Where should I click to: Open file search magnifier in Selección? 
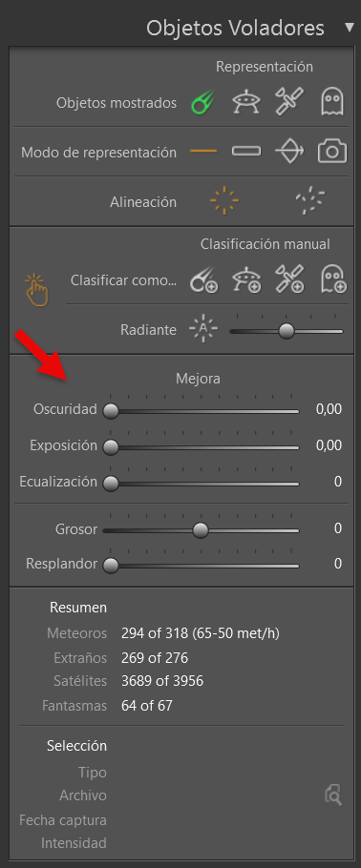point(333,796)
